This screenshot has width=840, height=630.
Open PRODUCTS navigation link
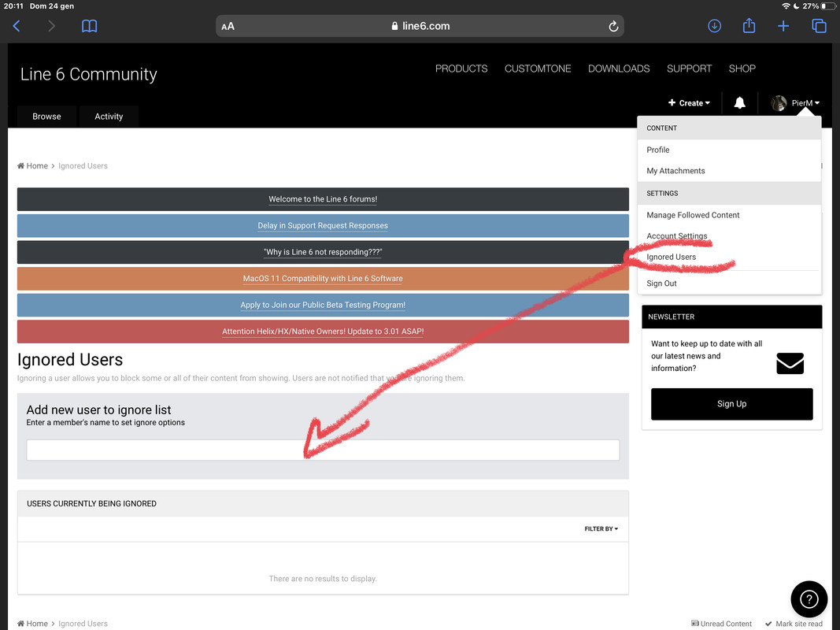(461, 69)
